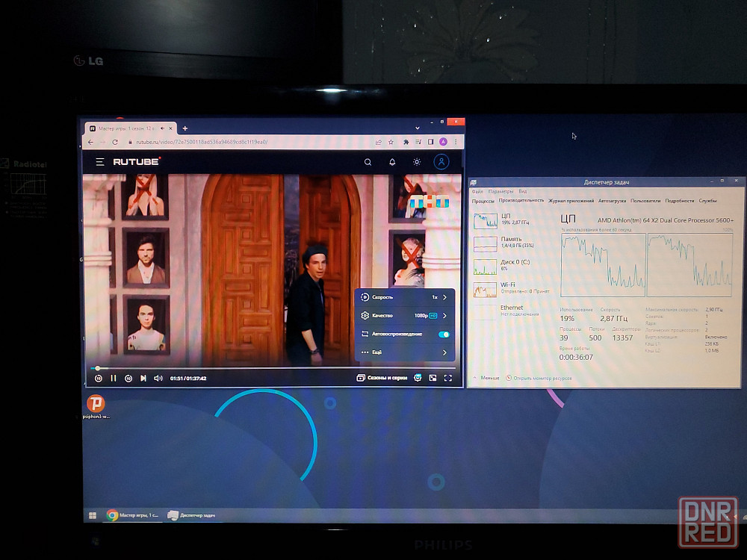
Task: Switch to the Службы tab
Action: (x=708, y=201)
